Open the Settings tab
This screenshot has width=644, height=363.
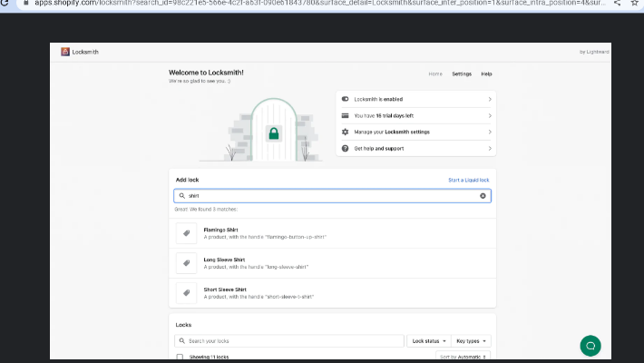coord(462,74)
